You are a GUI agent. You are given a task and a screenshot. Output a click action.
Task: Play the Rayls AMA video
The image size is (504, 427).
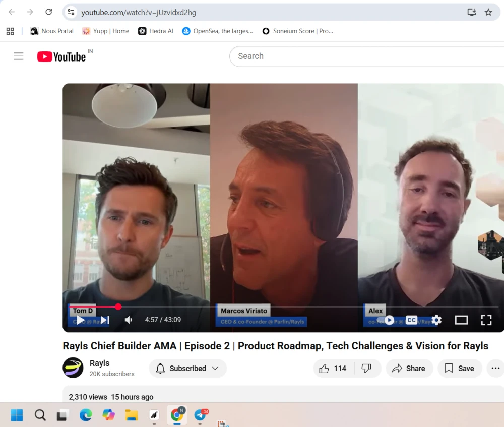click(x=81, y=320)
